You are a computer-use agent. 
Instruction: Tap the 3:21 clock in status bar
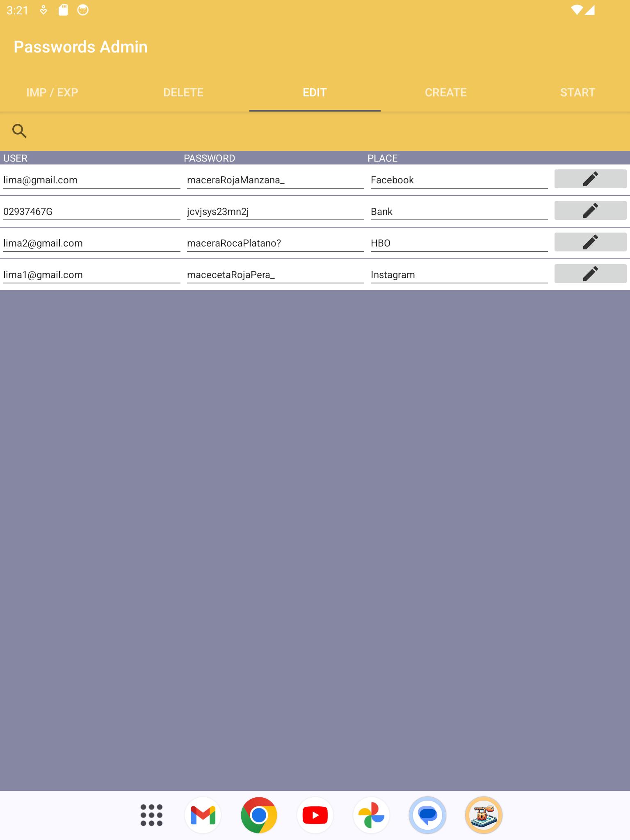(17, 10)
